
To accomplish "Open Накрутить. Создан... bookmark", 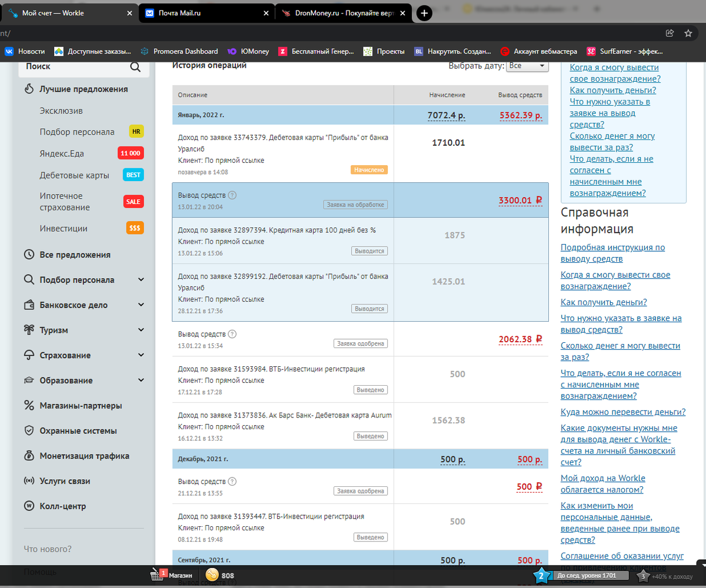I will 453,51.
